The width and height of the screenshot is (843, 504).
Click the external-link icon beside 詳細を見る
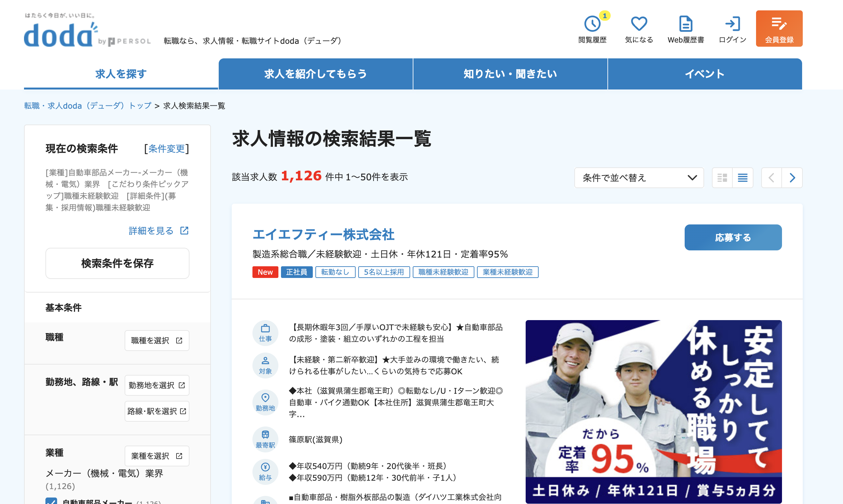(x=184, y=231)
